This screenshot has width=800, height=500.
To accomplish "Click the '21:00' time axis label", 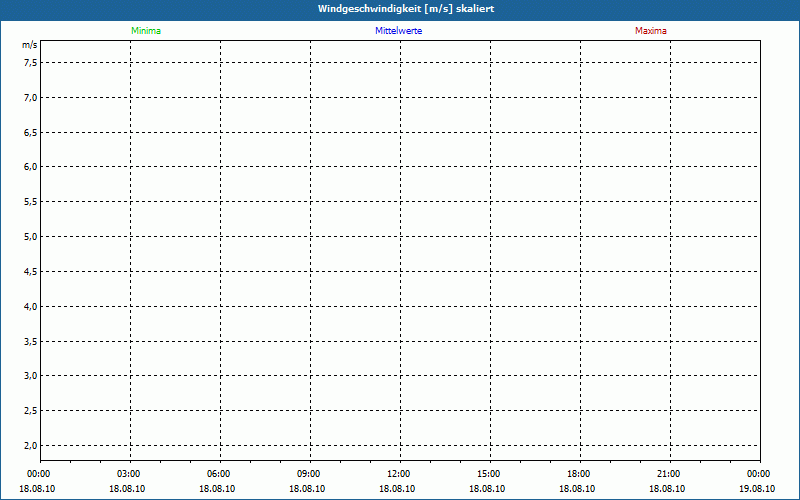I will [668, 474].
